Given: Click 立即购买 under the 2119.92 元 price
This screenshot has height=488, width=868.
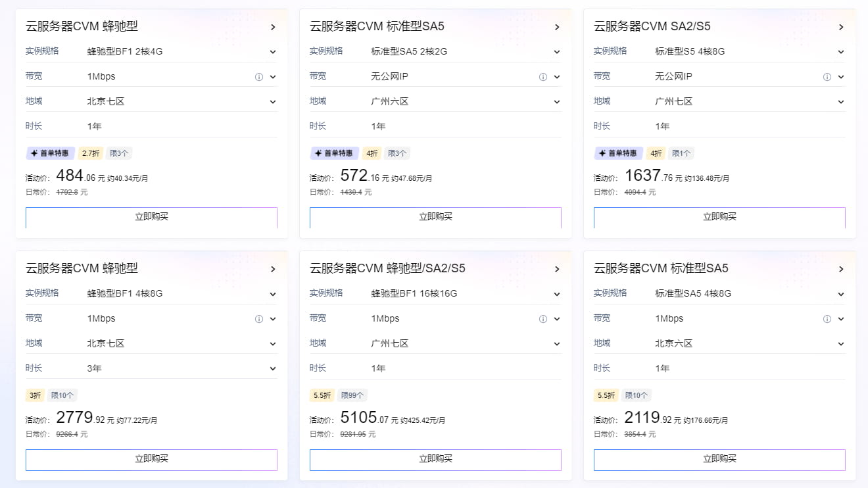Looking at the screenshot, I should [x=719, y=460].
